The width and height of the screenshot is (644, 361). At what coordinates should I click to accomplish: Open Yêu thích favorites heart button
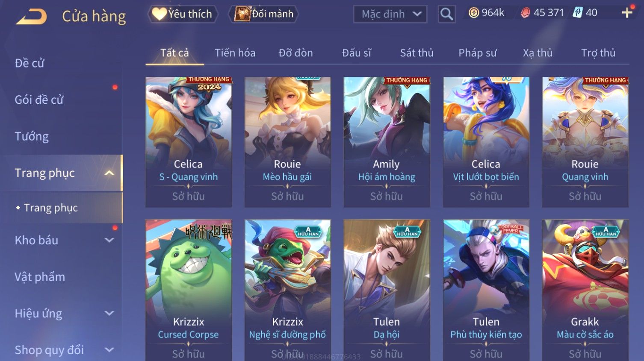(x=183, y=14)
